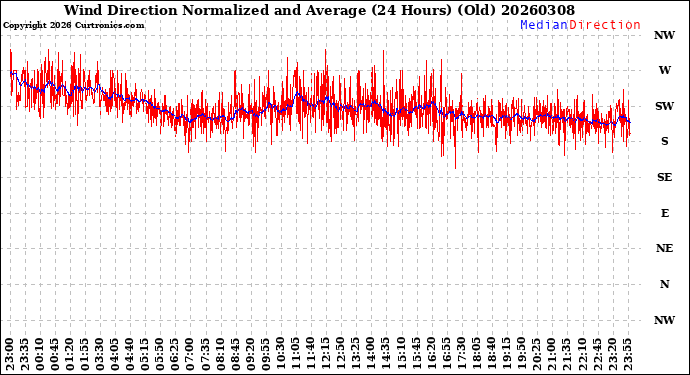This screenshot has width=690, height=375.
Task: Click the red Direction legend label
Action: click(x=605, y=25)
